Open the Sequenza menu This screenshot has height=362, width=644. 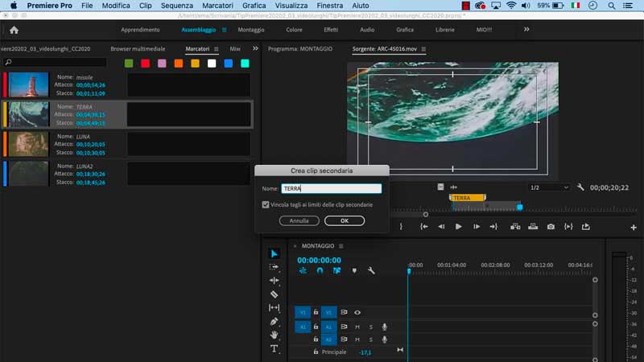[x=176, y=6]
